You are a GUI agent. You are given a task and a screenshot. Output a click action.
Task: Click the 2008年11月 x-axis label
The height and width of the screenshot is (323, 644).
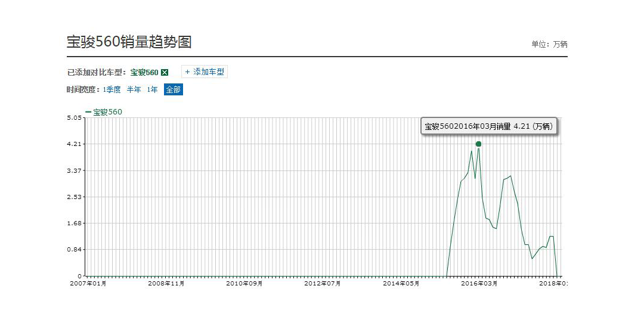tap(166, 284)
